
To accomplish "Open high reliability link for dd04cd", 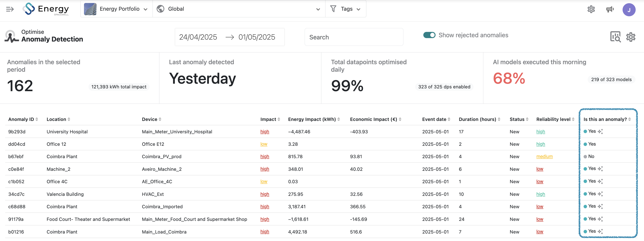I will [541, 144].
